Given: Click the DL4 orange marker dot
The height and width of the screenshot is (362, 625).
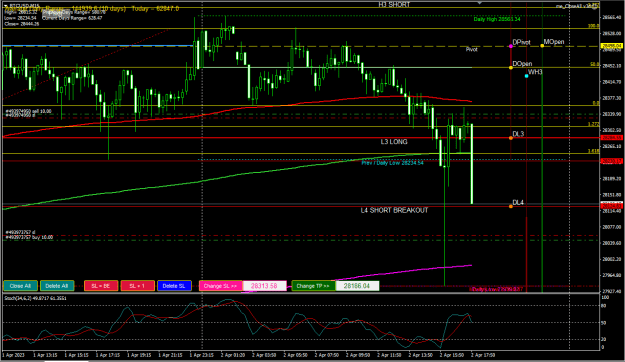Looking at the screenshot, I should click(511, 207).
